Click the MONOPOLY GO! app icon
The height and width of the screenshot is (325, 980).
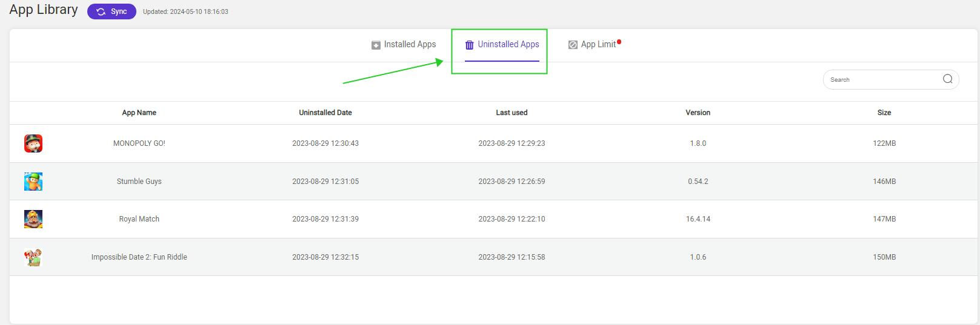pos(33,143)
